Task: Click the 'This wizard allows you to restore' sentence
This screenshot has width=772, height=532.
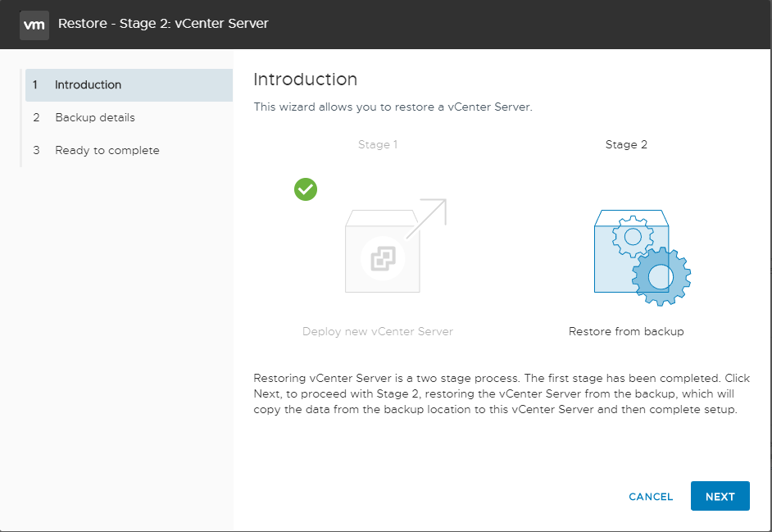Action: 393,107
